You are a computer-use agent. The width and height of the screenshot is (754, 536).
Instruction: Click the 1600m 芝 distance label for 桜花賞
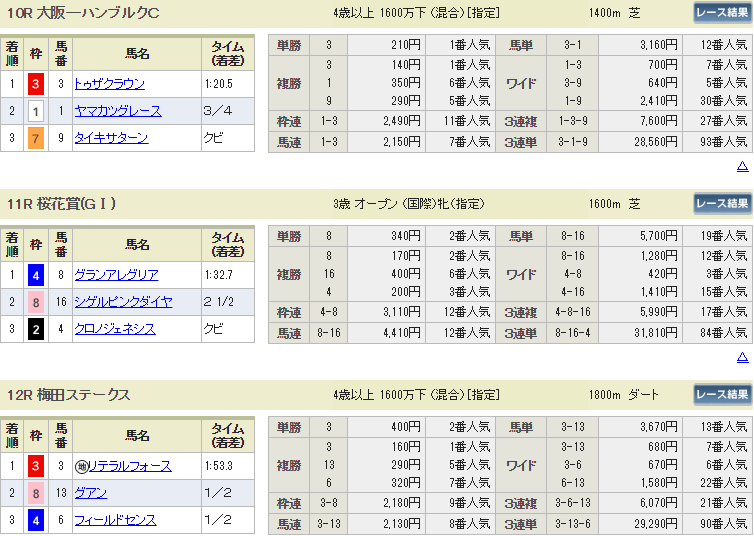click(x=615, y=204)
